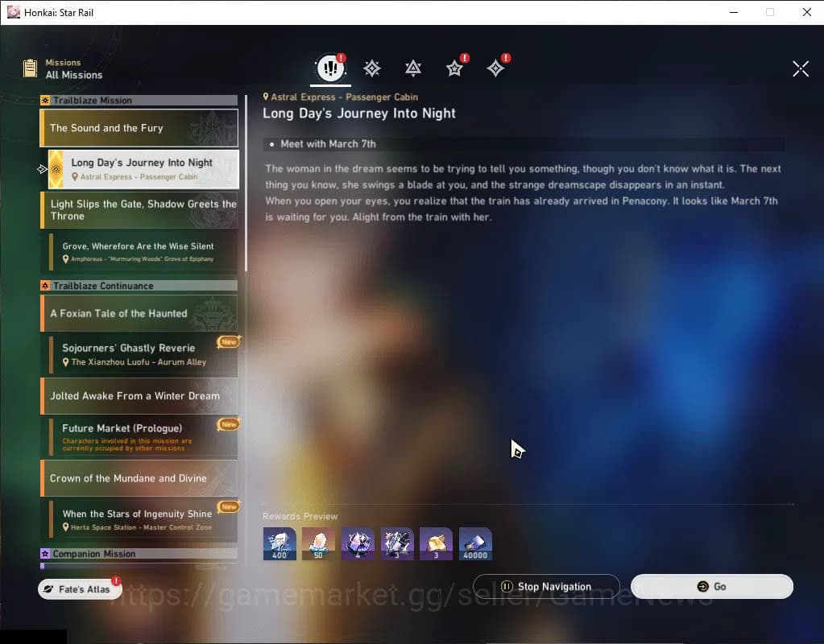Collapse the Trailblaze Mission category header
The image size is (824, 644).
tap(139, 101)
